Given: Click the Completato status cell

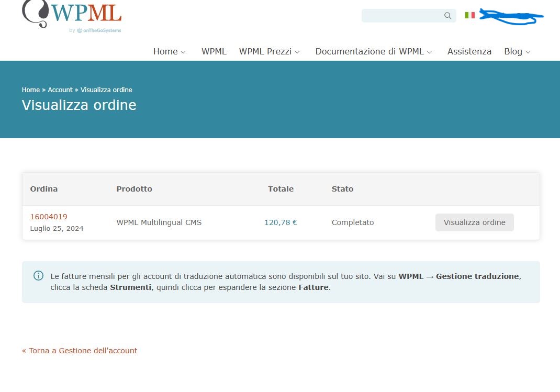Looking at the screenshot, I should 353,222.
